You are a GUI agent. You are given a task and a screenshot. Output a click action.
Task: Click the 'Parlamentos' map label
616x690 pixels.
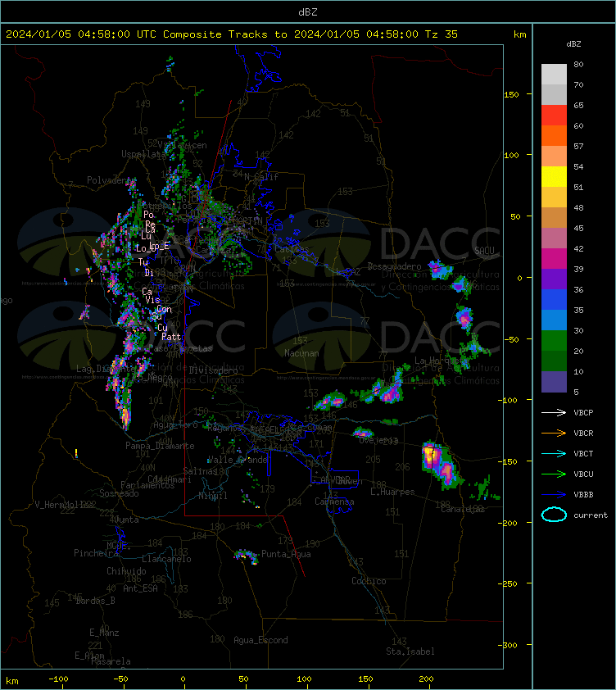(x=147, y=485)
